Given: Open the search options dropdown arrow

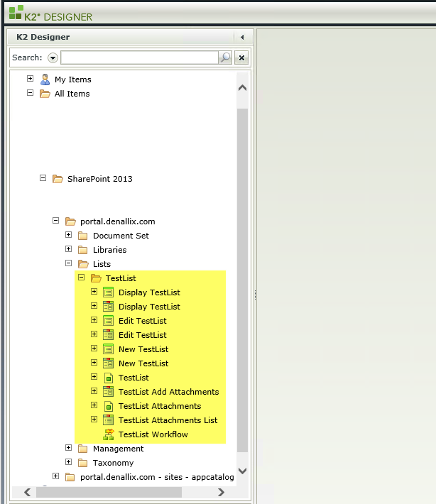Looking at the screenshot, I should coord(53,58).
